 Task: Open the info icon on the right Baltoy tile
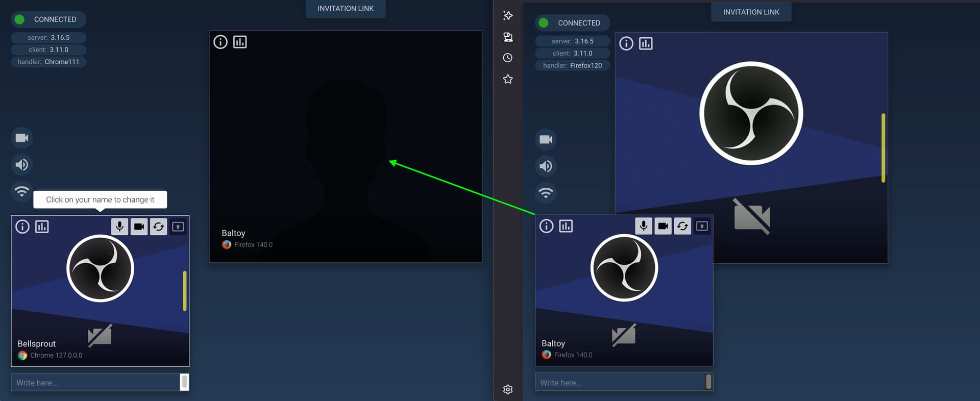546,226
